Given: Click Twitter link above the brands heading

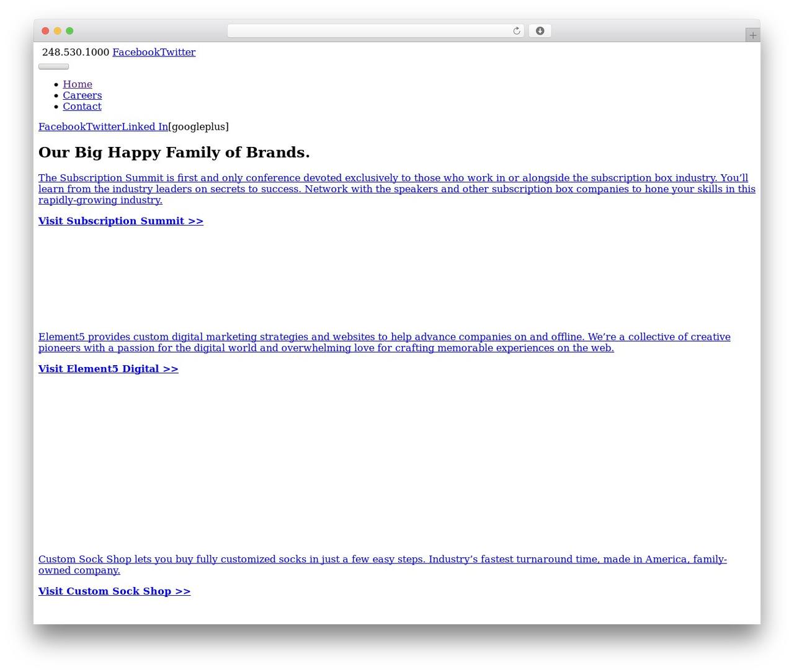Looking at the screenshot, I should pos(104,127).
